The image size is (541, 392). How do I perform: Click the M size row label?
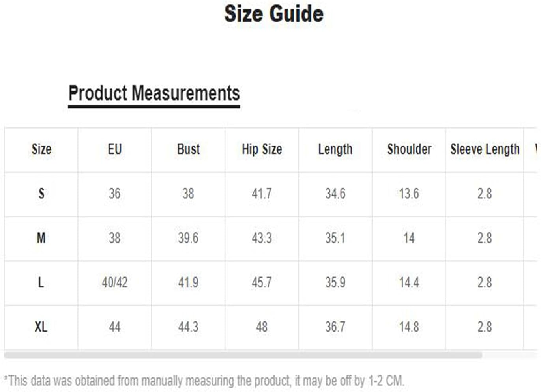[41, 238]
